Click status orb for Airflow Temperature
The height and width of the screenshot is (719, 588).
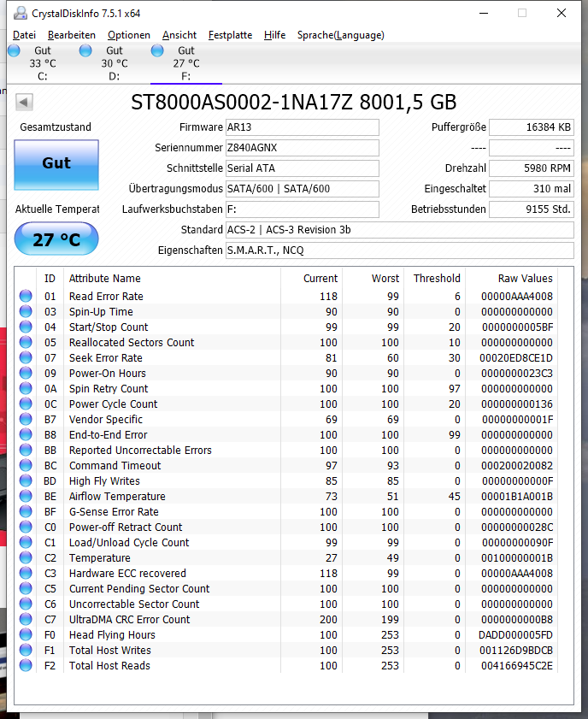[26, 496]
